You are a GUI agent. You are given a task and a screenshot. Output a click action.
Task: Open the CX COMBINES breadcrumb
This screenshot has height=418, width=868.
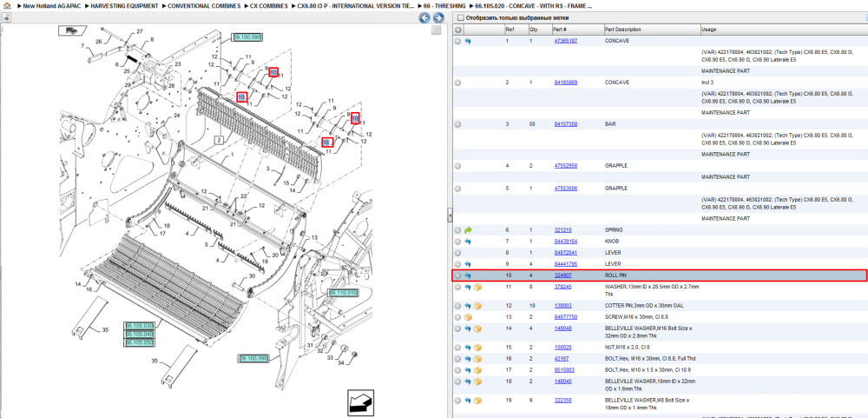pyautogui.click(x=269, y=6)
